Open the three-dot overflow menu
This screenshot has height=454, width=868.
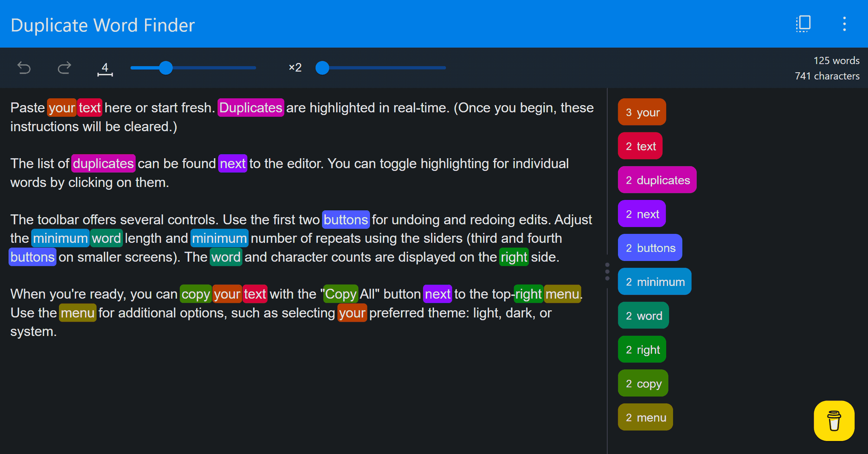[844, 23]
